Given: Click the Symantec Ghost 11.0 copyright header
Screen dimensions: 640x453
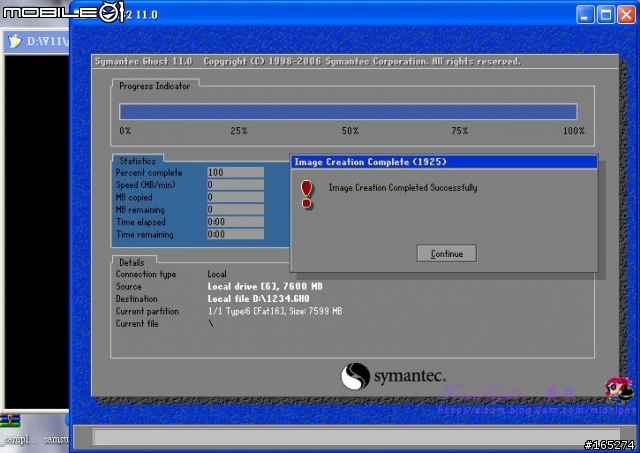Looking at the screenshot, I should 308,62.
